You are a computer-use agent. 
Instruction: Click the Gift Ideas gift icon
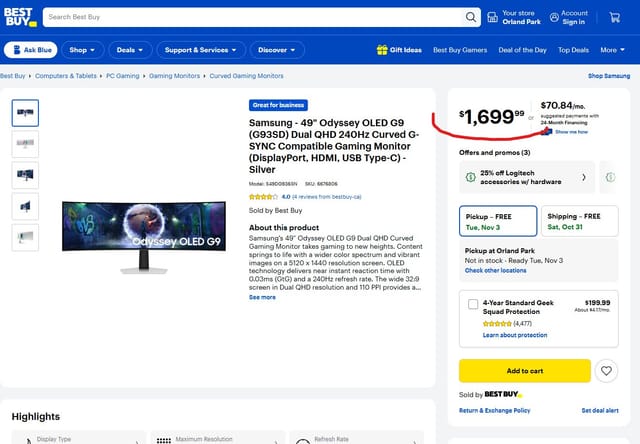coord(382,50)
